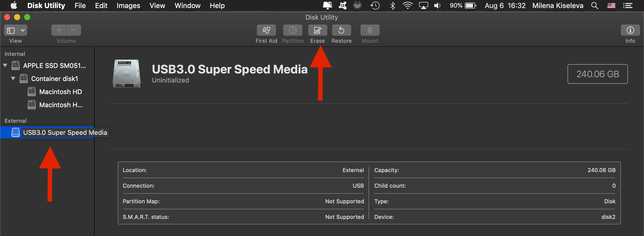The width and height of the screenshot is (644, 236).
Task: Click the volume speaker menu bar icon
Action: (x=437, y=6)
